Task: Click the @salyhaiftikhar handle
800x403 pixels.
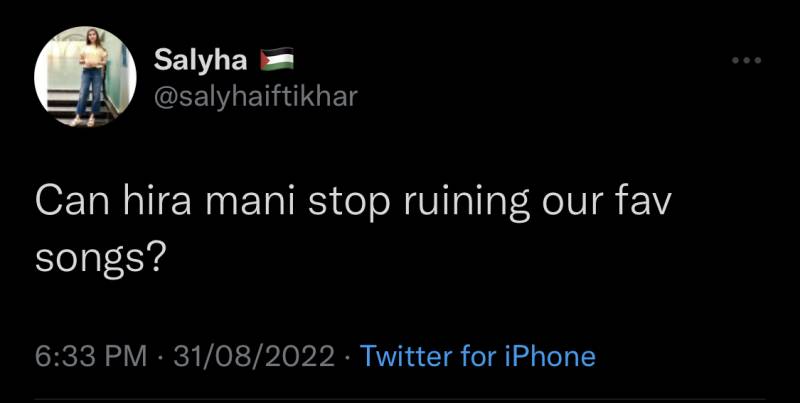Action: point(255,93)
